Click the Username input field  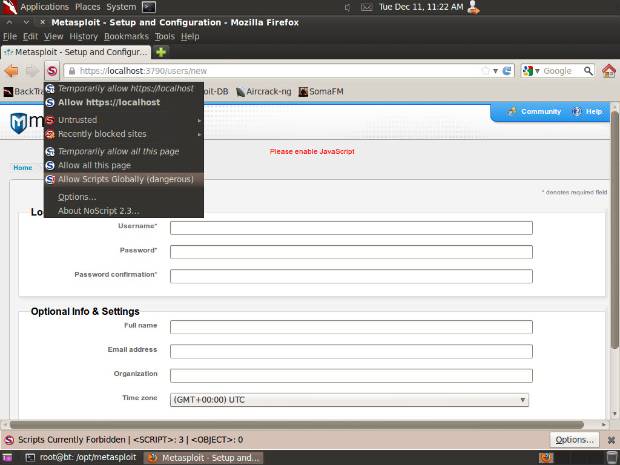pos(351,228)
